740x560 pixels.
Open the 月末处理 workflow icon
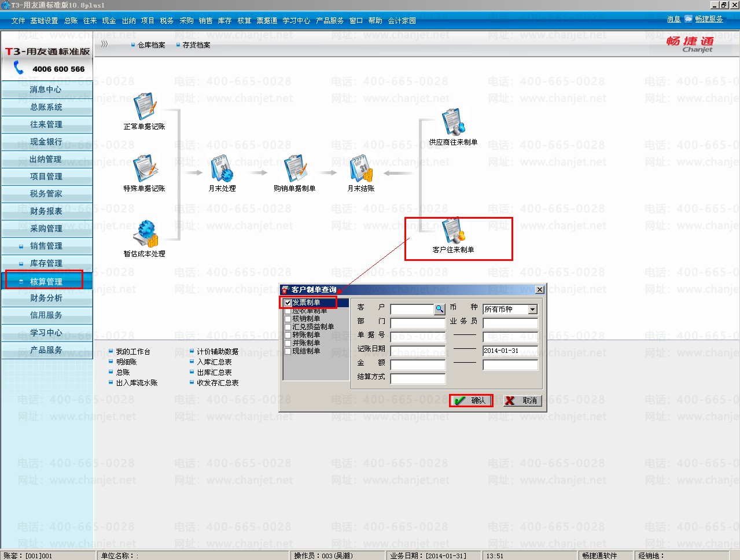tap(222, 169)
